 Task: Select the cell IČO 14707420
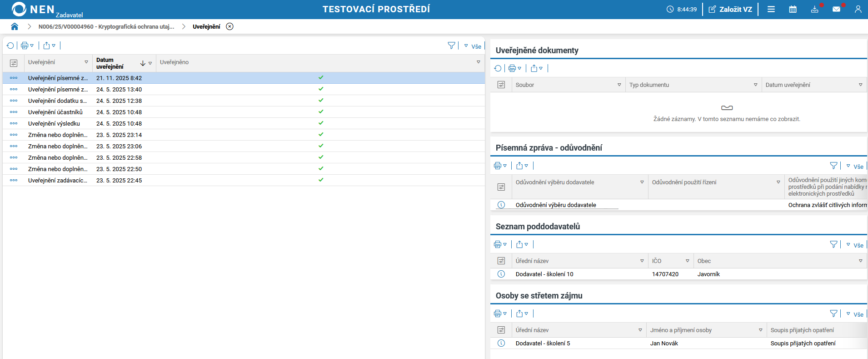click(x=665, y=274)
